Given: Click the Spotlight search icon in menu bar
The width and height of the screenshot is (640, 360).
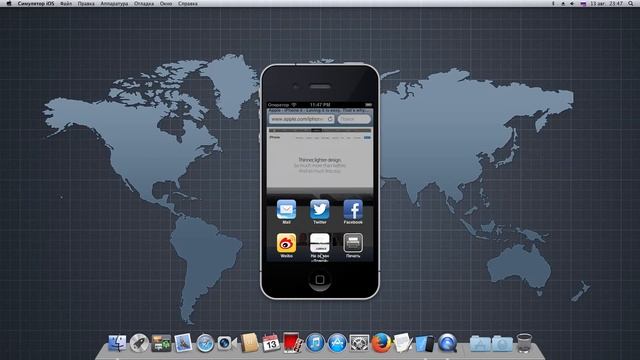Looking at the screenshot, I should pyautogui.click(x=631, y=3).
